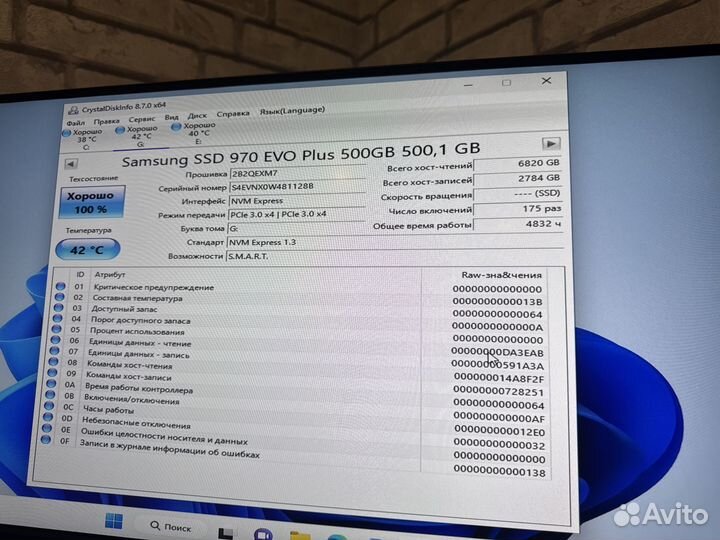Viewport: 720px width, 540px height.
Task: Click the serial number field
Action: pos(298,186)
